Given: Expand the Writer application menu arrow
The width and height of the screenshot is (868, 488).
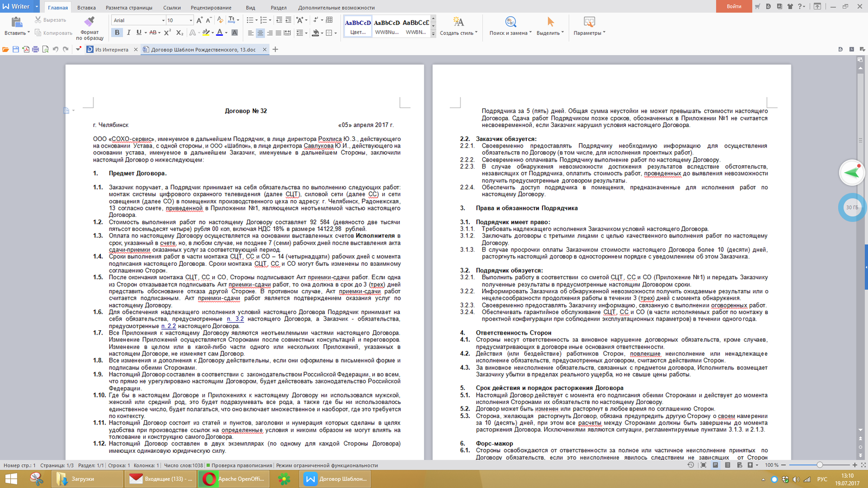Looking at the screenshot, I should pyautogui.click(x=37, y=7).
